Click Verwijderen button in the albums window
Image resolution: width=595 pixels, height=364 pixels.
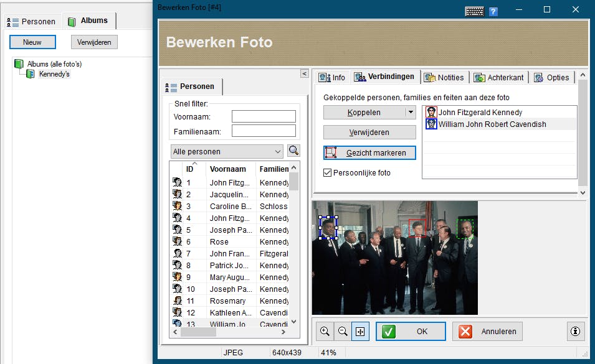(94, 42)
